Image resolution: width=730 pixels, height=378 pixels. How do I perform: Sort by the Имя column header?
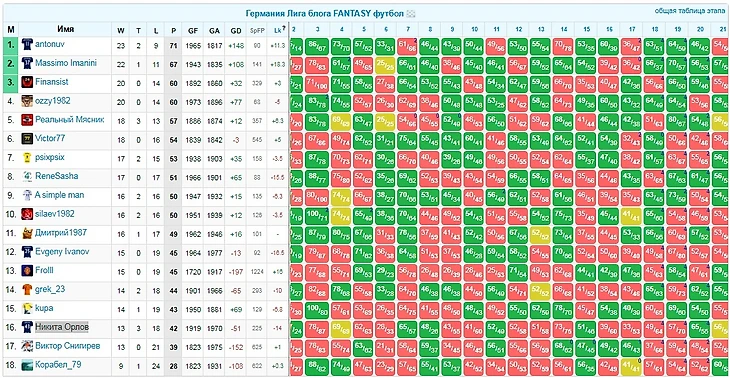(x=66, y=29)
